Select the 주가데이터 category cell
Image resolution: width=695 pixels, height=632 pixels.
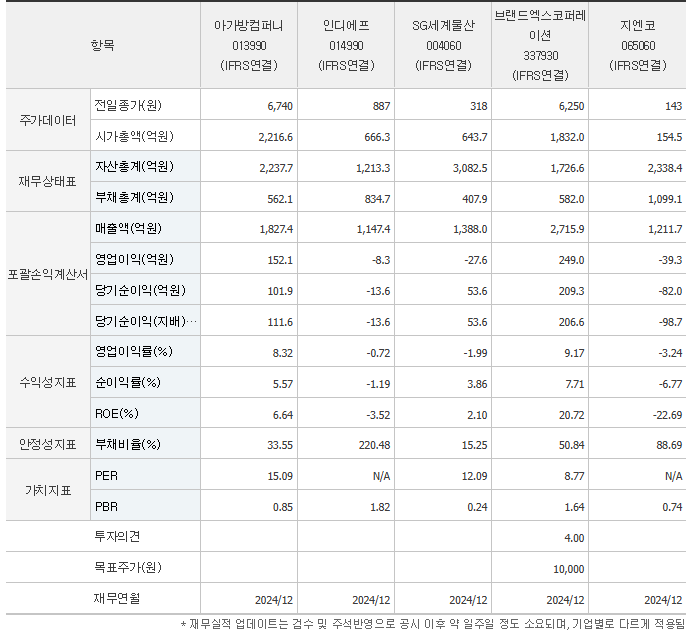click(x=48, y=120)
